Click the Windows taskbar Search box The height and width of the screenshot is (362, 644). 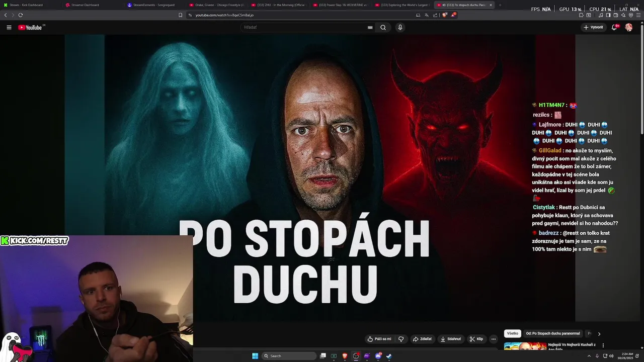289,356
